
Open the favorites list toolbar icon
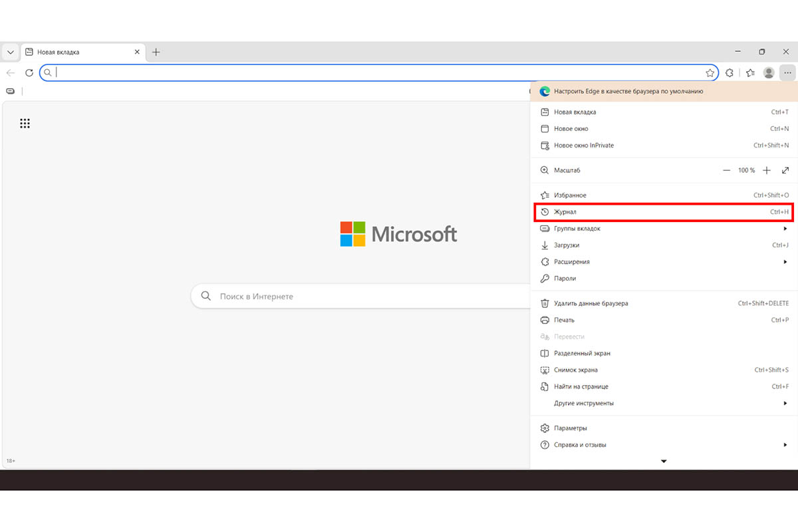(x=750, y=72)
